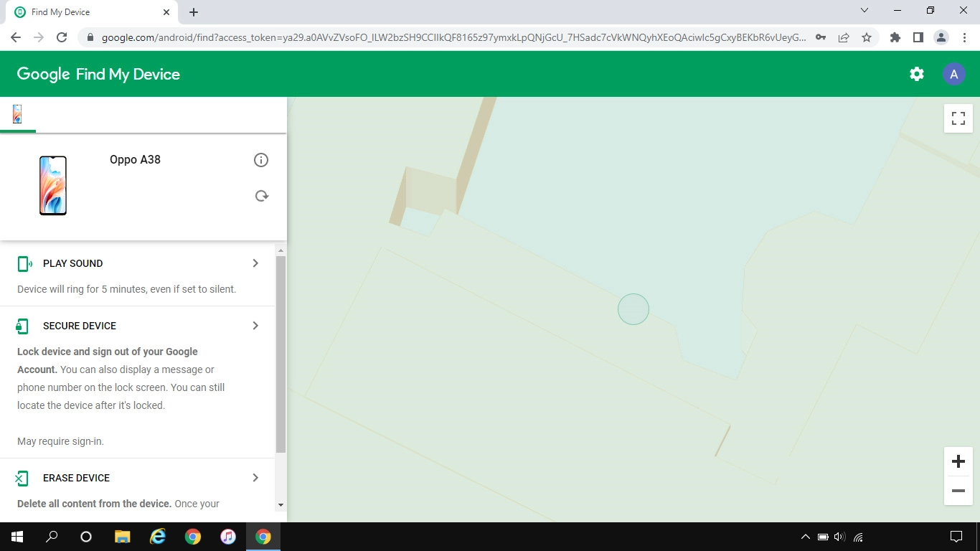Expand the Erase Device option

click(255, 478)
